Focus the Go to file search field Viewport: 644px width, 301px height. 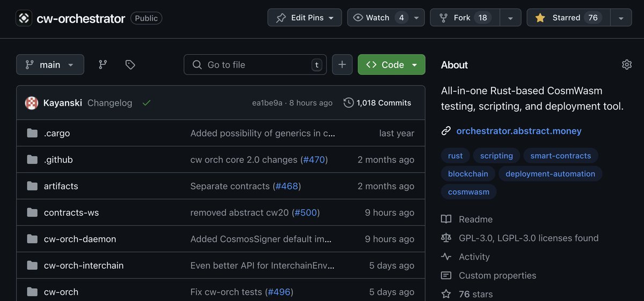255,64
